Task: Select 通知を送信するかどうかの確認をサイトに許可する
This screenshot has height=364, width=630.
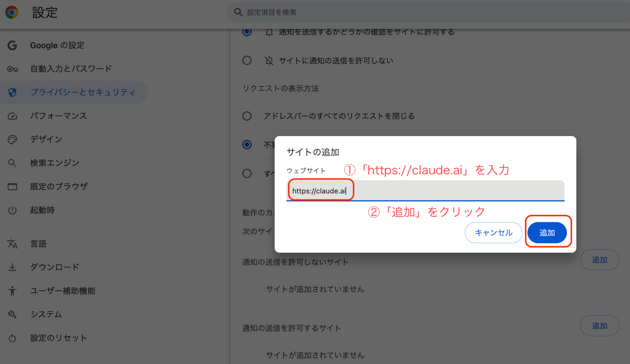Action: (x=247, y=32)
